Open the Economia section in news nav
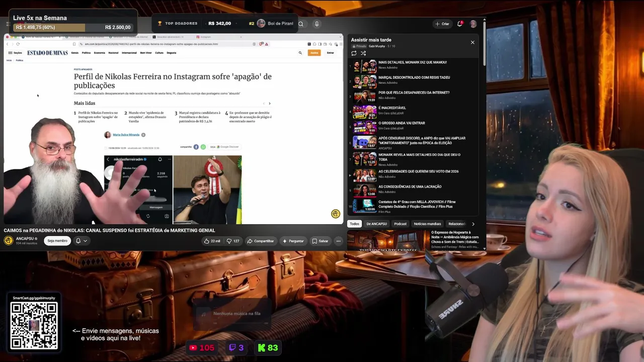The height and width of the screenshot is (362, 644). [x=100, y=53]
